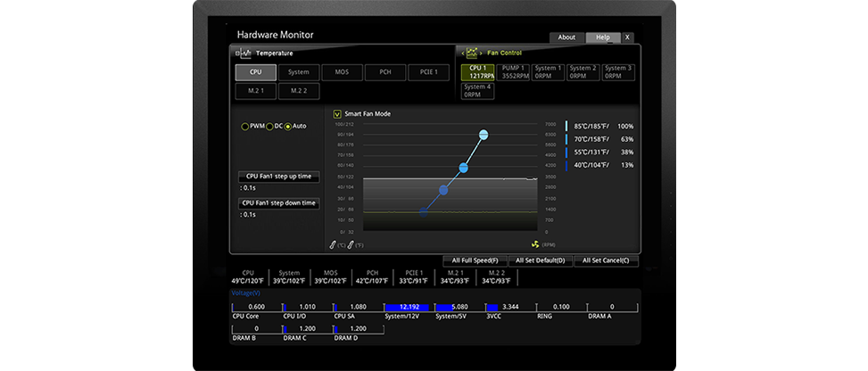Image resolution: width=868 pixels, height=371 pixels.
Task: Select the PUMP 1 fan at 3552RPM
Action: coord(513,72)
